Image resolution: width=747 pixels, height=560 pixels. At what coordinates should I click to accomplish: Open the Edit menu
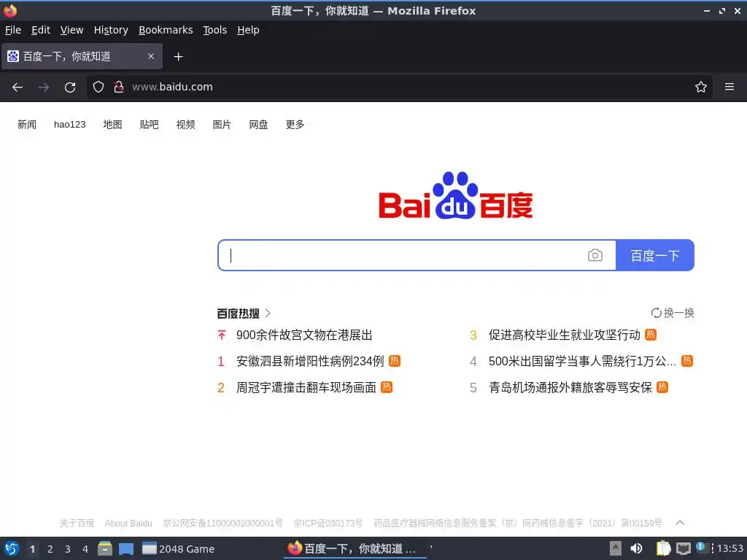(x=41, y=30)
